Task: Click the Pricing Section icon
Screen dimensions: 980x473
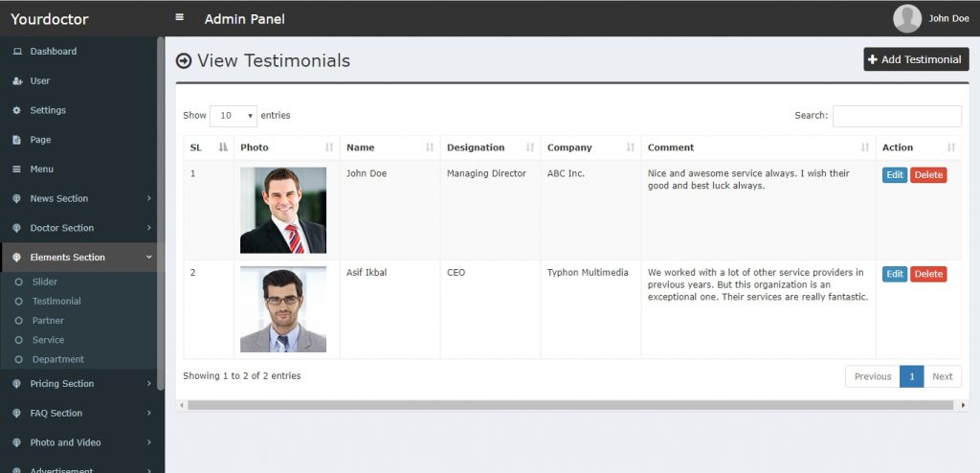Action: pos(17,384)
